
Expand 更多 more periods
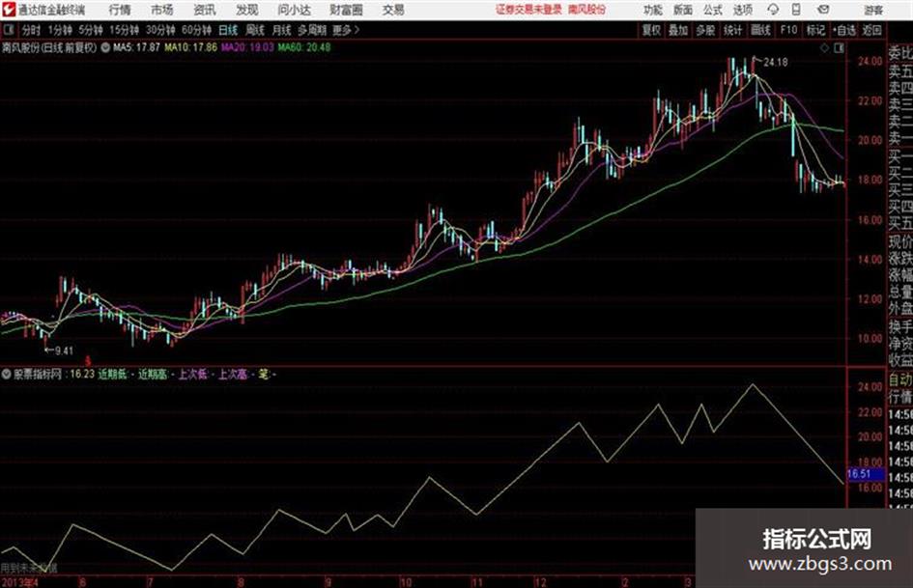click(346, 30)
